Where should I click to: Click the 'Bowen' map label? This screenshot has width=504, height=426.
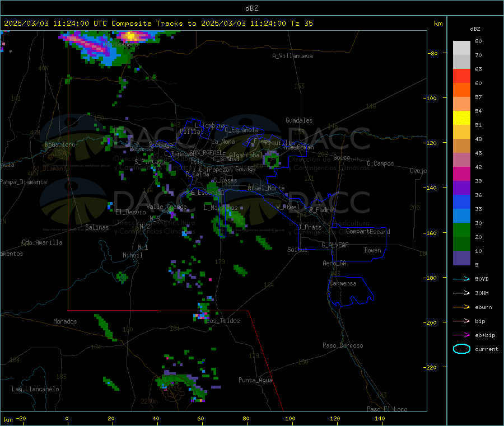(372, 250)
